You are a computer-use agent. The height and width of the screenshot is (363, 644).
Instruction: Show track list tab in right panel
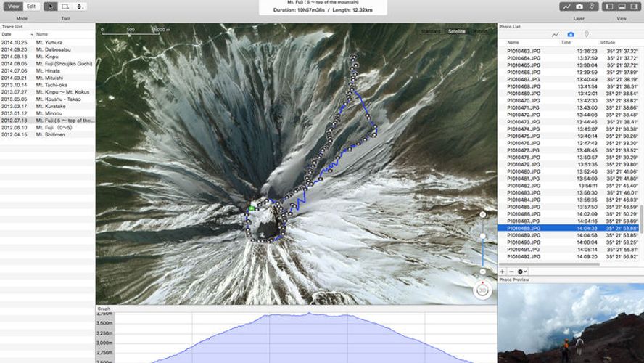pos(556,35)
